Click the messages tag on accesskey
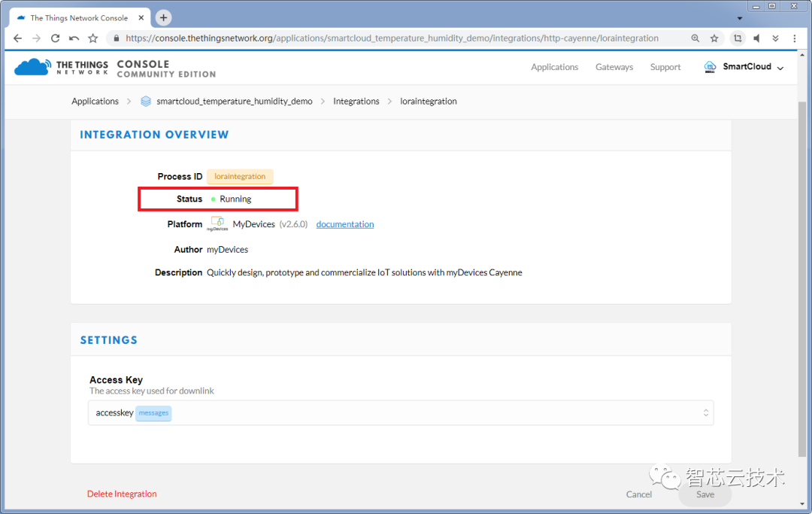The image size is (812, 514). [x=153, y=413]
